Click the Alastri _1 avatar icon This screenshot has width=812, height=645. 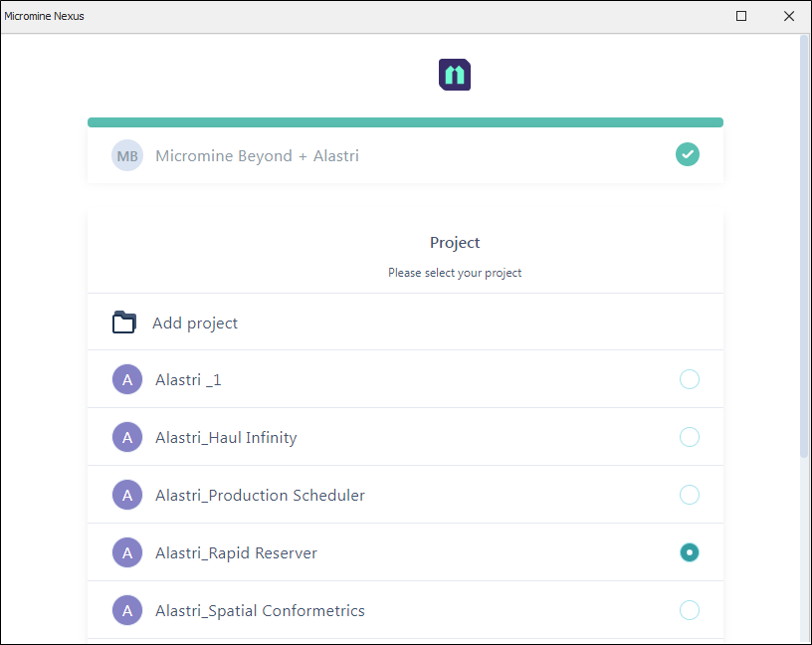click(x=127, y=379)
